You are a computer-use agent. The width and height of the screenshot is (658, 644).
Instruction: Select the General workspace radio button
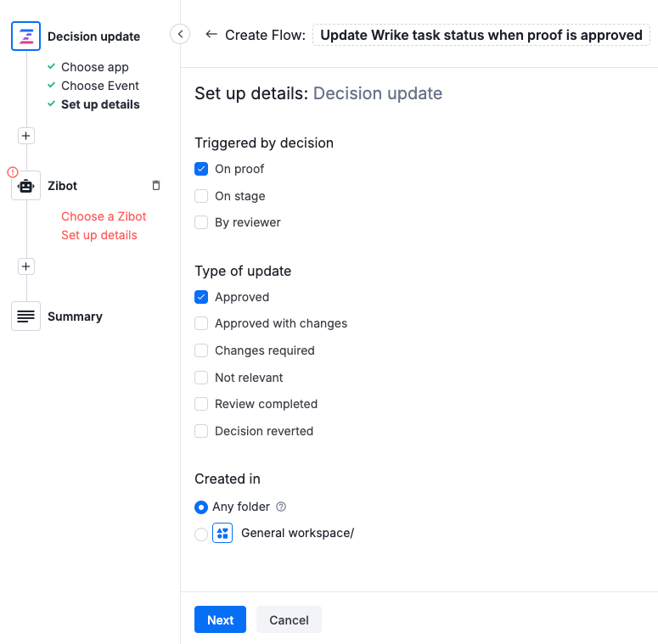point(201,534)
